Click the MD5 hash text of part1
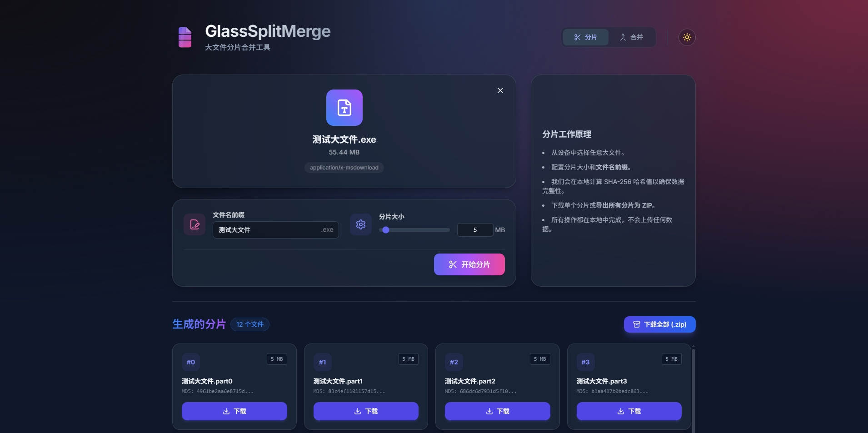868x433 pixels. pos(349,391)
